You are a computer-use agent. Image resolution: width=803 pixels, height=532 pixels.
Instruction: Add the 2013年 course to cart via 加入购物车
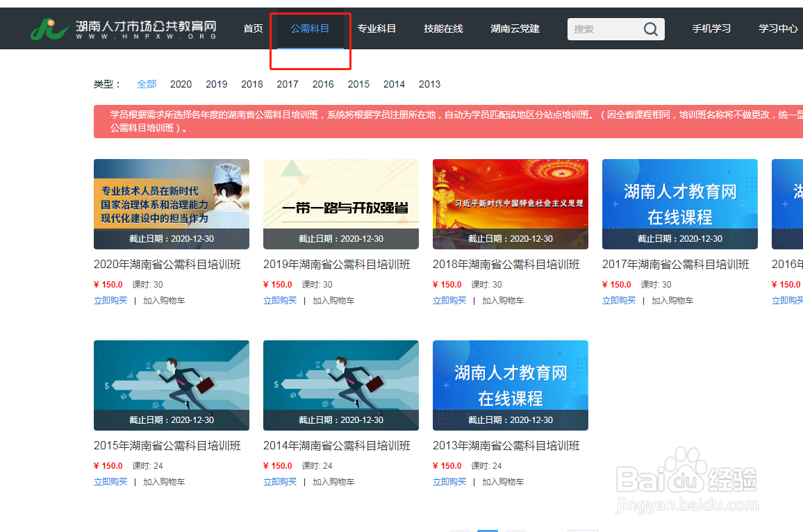pyautogui.click(x=503, y=482)
